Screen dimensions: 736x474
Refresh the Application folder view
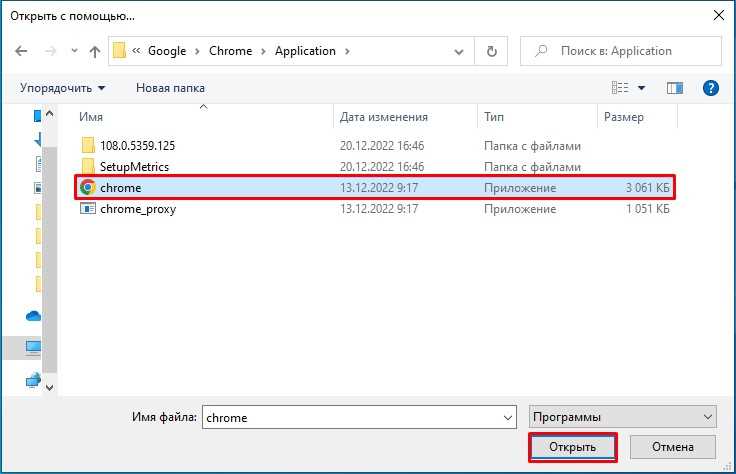491,51
